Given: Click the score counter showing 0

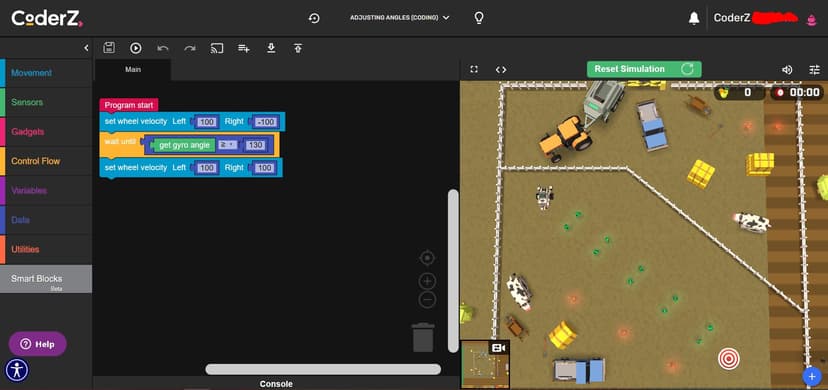Looking at the screenshot, I should (739, 93).
